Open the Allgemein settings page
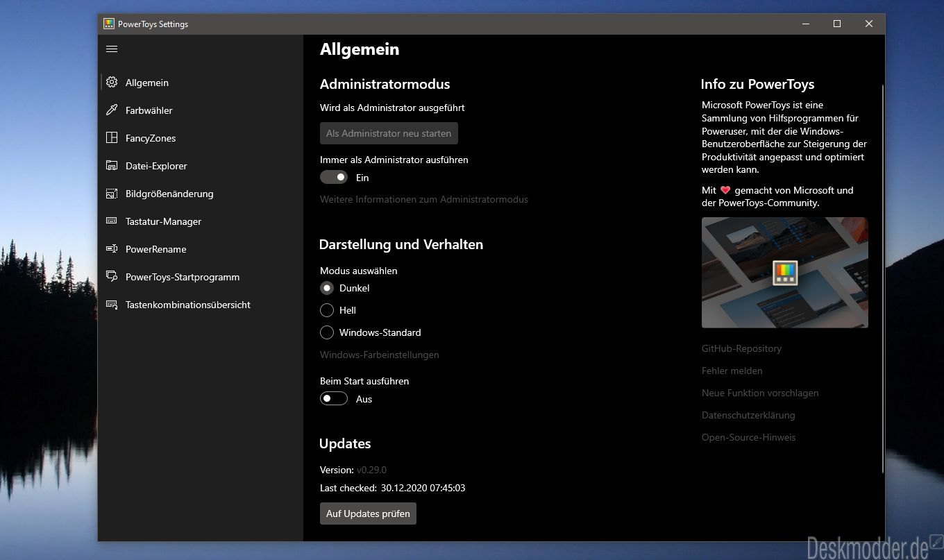944x560 pixels. point(201,83)
